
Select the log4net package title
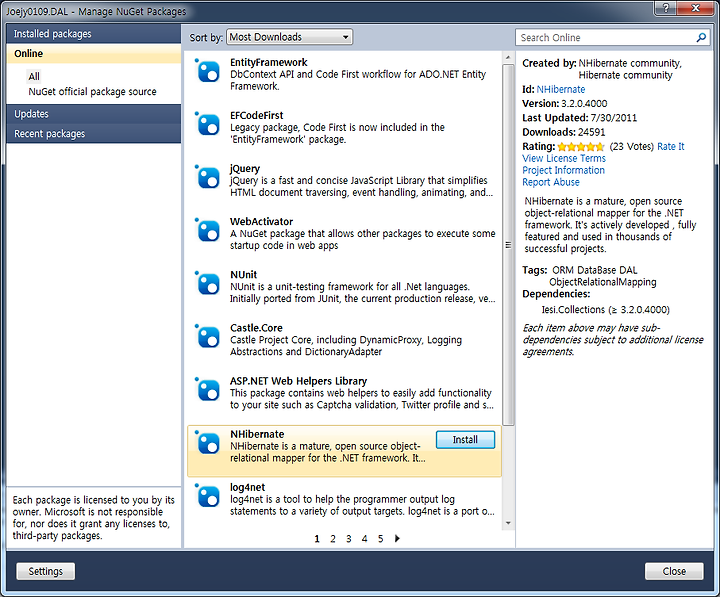coord(248,487)
